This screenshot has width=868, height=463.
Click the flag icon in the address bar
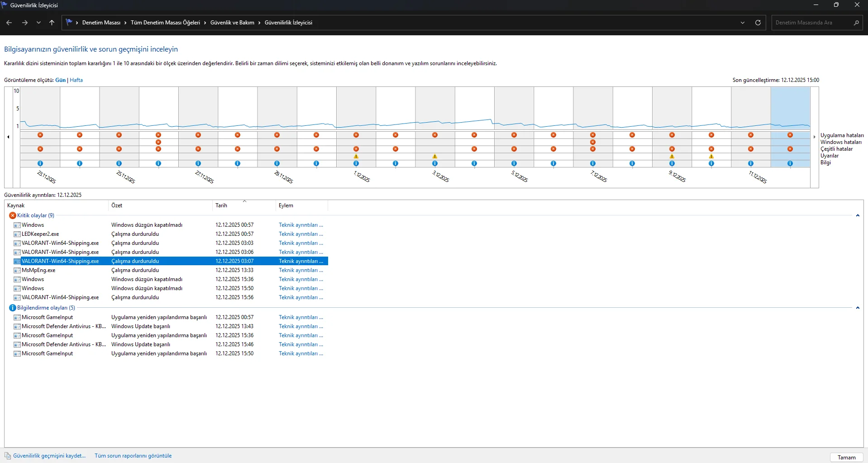69,22
